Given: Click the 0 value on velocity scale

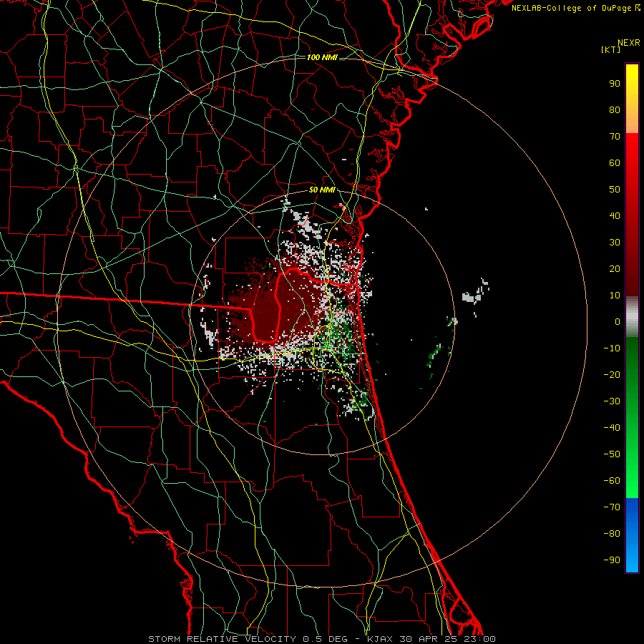Looking at the screenshot, I should (x=618, y=322).
